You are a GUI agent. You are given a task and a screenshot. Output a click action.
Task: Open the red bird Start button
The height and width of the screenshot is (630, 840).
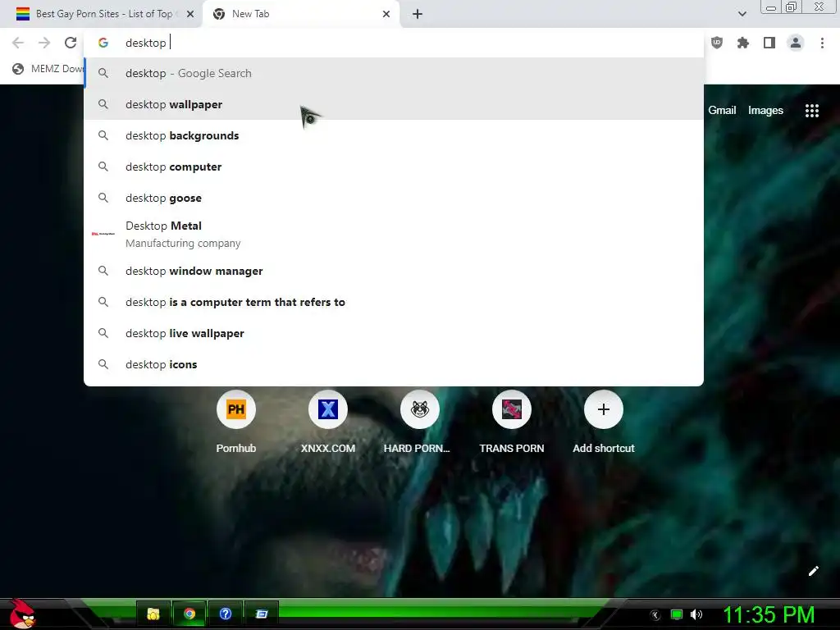(x=21, y=614)
